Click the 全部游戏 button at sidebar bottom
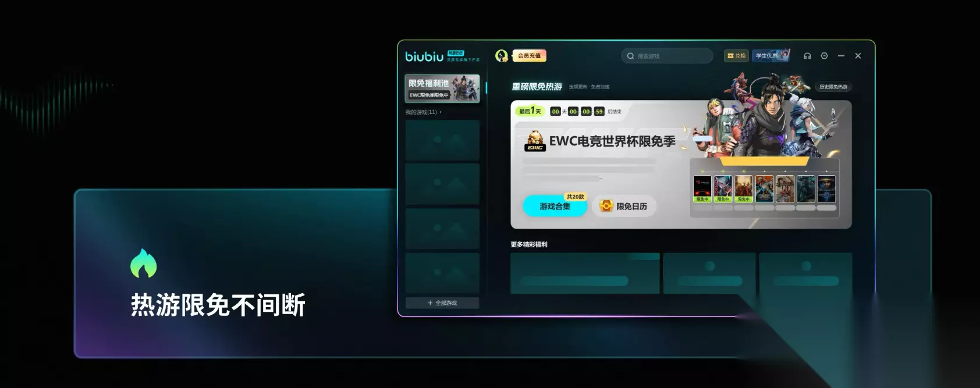The width and height of the screenshot is (980, 388). click(x=442, y=303)
